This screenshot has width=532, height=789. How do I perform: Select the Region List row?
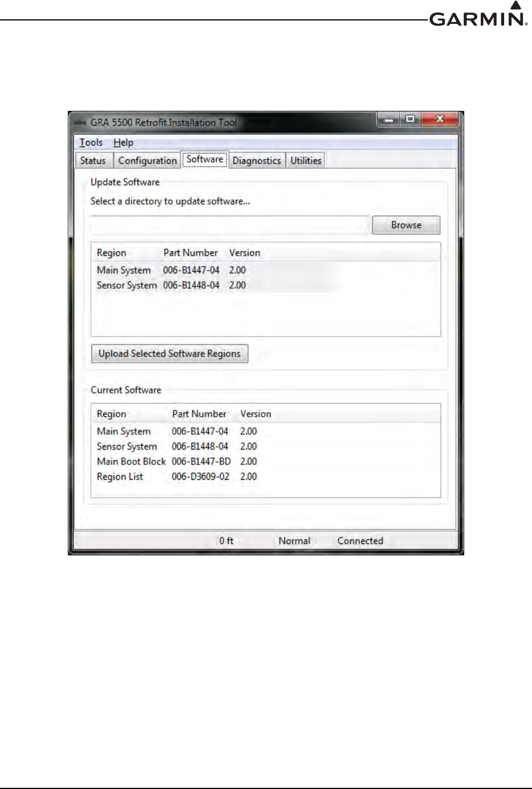click(265, 477)
